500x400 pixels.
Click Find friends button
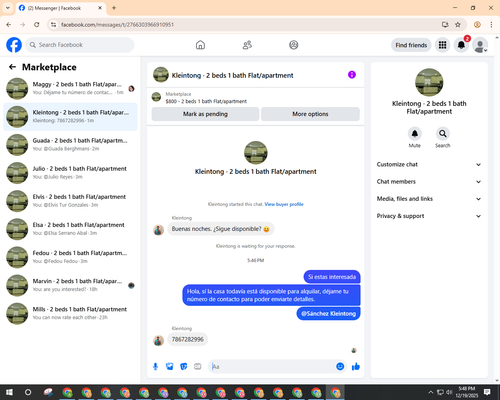click(411, 45)
